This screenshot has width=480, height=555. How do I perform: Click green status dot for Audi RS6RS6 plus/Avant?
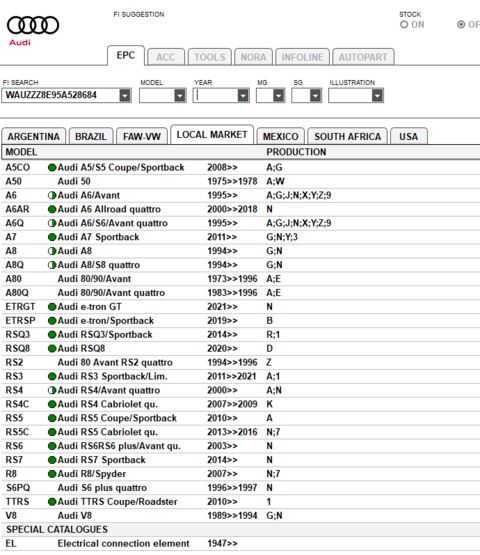tap(52, 446)
